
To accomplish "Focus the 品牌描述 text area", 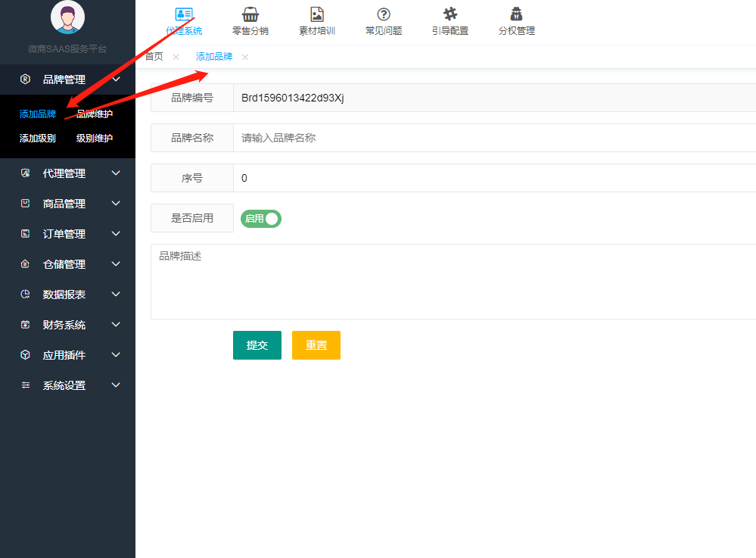I will coord(454,282).
